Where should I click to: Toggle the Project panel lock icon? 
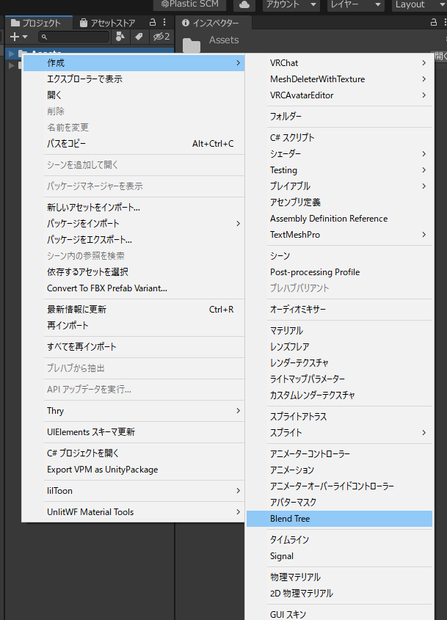(153, 23)
